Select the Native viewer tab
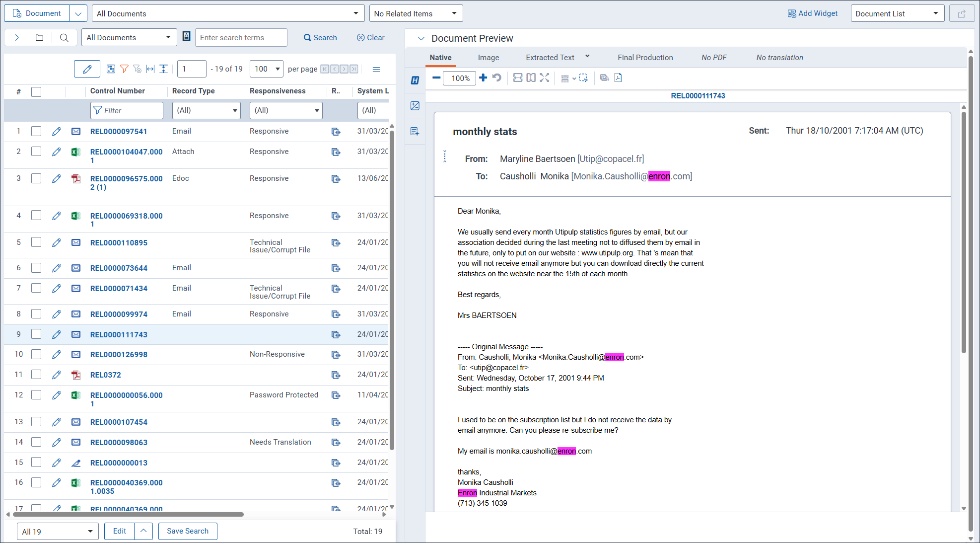Screen dimensions: 980x543 click(440, 58)
